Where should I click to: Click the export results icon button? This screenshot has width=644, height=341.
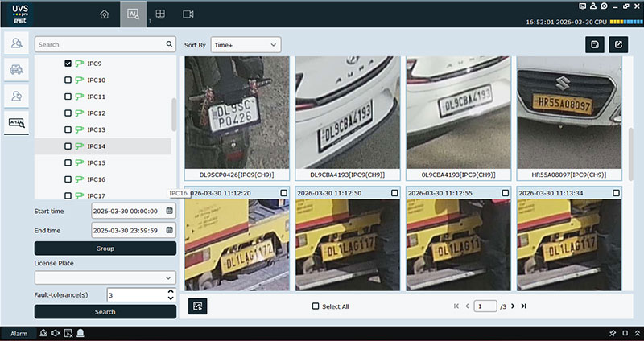pyautogui.click(x=618, y=45)
